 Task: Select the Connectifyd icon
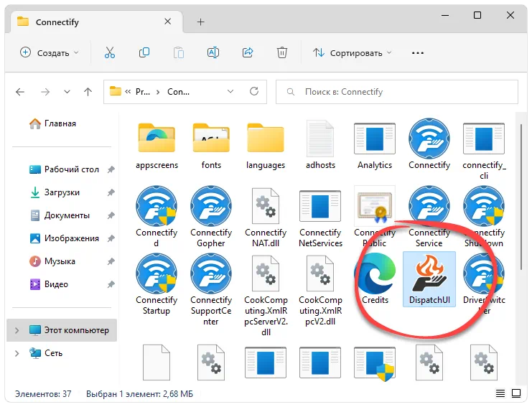(x=157, y=216)
